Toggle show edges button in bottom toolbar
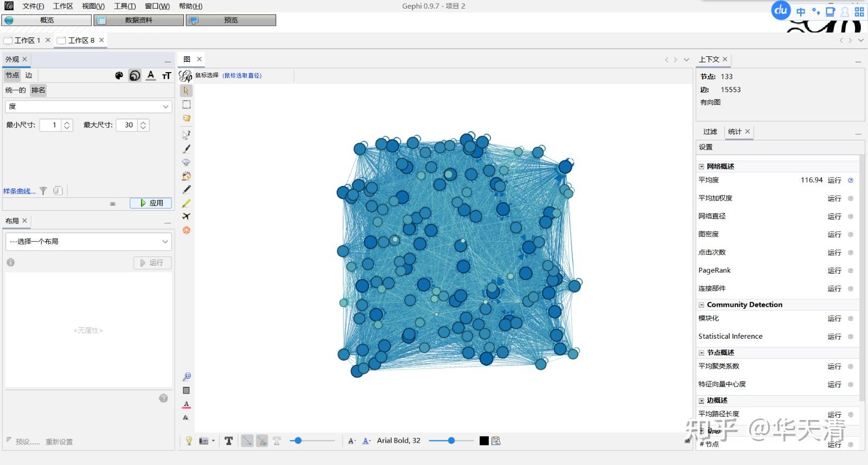This screenshot has width=868, height=465. (x=247, y=441)
